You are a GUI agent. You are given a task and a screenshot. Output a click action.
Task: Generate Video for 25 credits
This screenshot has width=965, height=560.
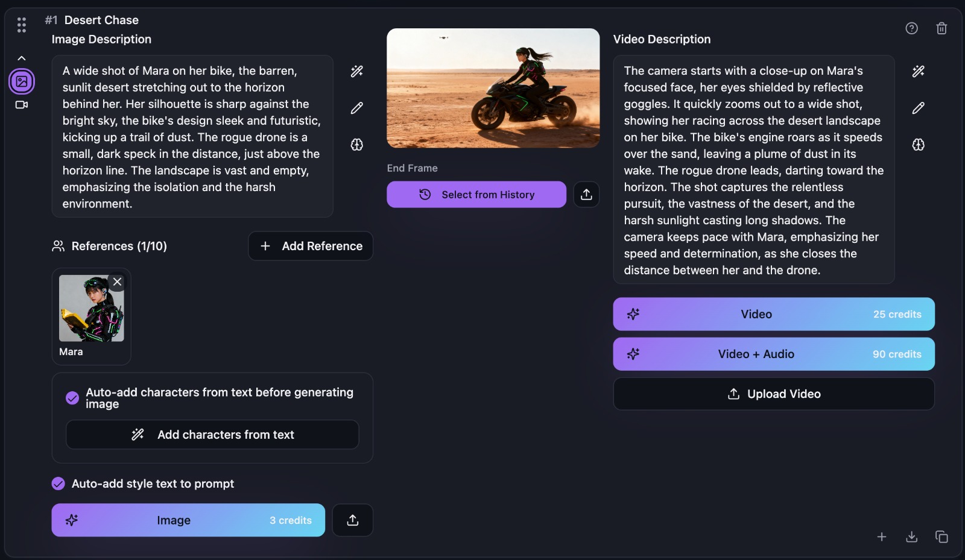[774, 314]
